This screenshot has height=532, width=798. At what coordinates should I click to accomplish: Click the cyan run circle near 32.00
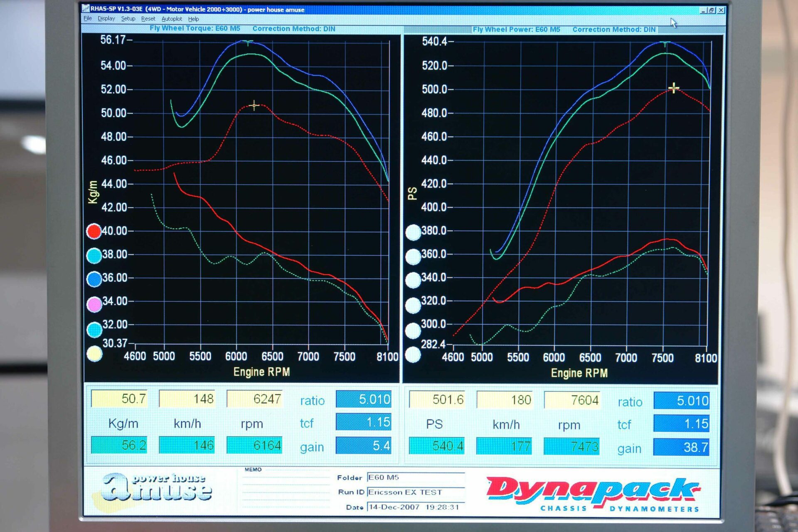(95, 329)
